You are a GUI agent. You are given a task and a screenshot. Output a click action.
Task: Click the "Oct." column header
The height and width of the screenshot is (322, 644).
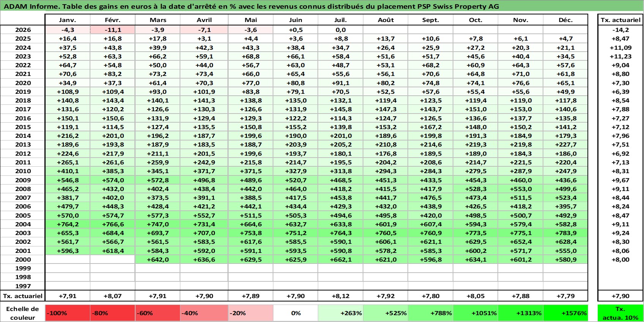coord(475,20)
